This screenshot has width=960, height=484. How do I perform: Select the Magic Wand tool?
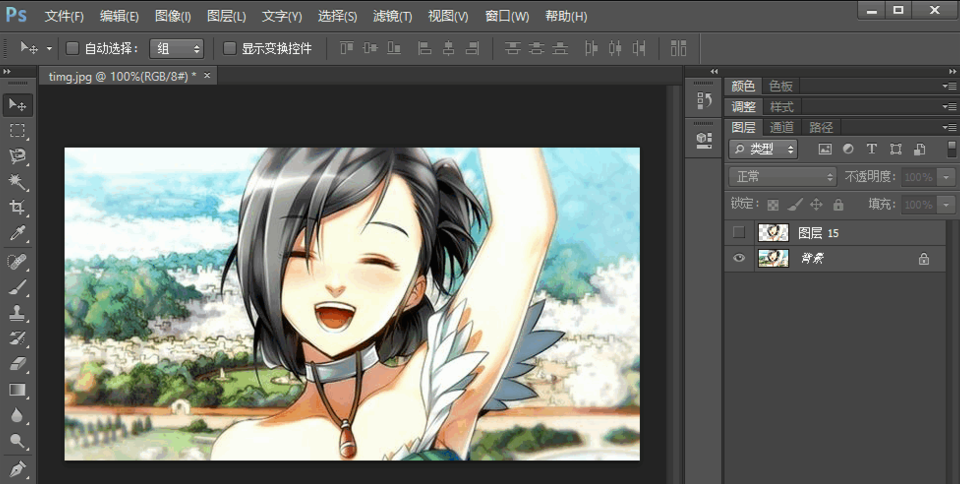click(18, 182)
